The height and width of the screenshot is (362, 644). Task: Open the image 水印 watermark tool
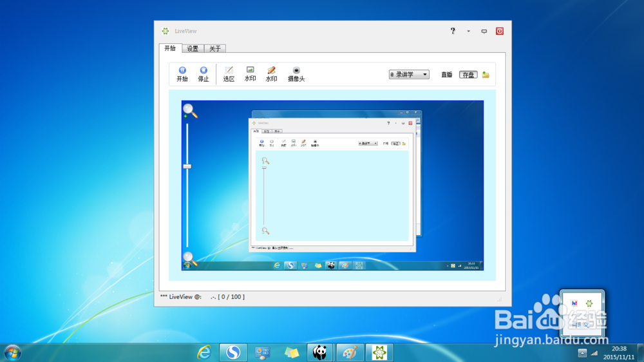[250, 74]
